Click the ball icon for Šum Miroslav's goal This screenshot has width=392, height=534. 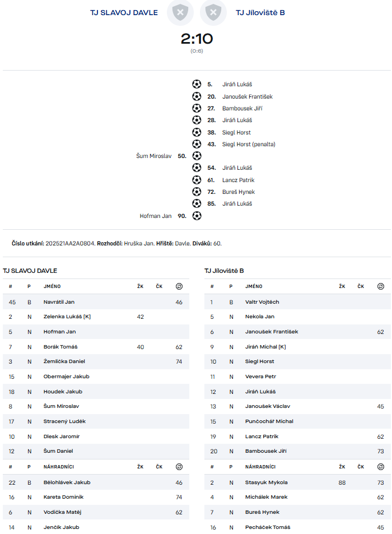[x=197, y=156]
